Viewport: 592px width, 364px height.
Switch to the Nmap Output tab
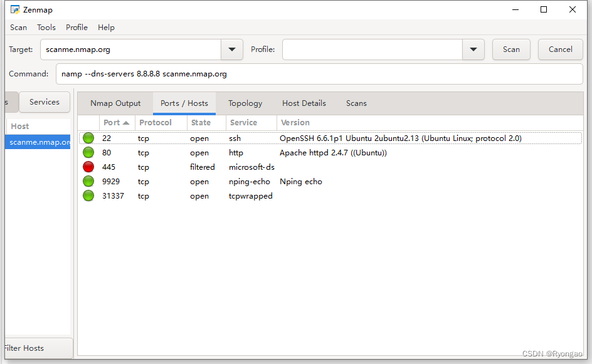coord(115,103)
